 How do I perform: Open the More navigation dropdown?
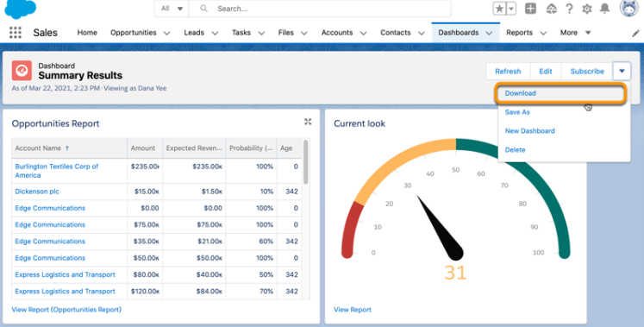point(575,33)
